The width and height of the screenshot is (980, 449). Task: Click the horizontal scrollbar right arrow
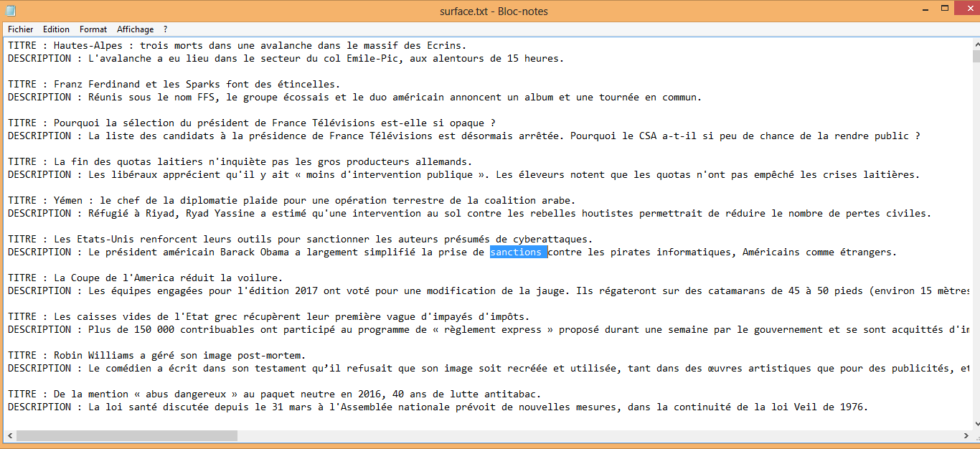[x=965, y=435]
